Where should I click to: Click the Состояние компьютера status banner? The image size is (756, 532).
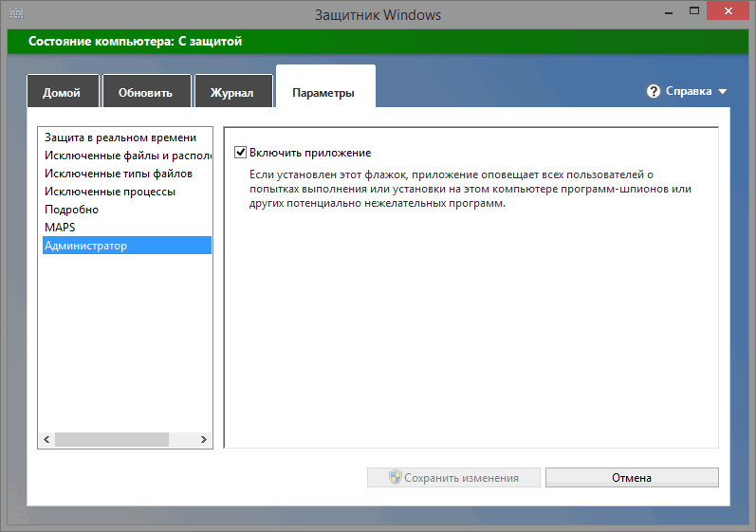coord(378,42)
